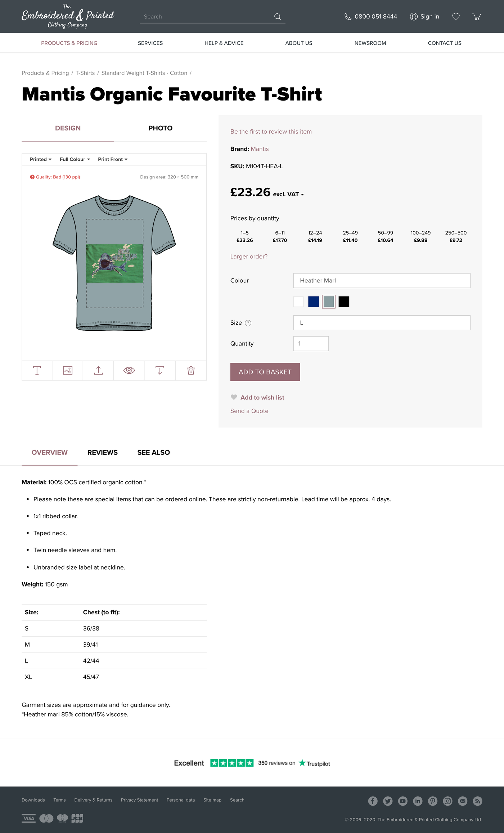Expand the Print Front dropdown
Screen dimensions: 504x833
coord(113,159)
